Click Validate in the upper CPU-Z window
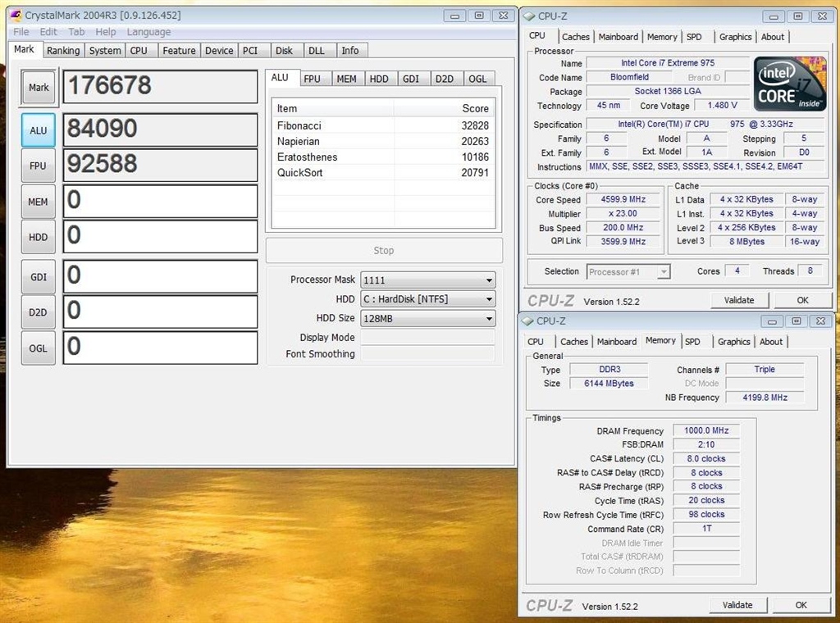Viewport: 840px width, 623px height. point(738,300)
